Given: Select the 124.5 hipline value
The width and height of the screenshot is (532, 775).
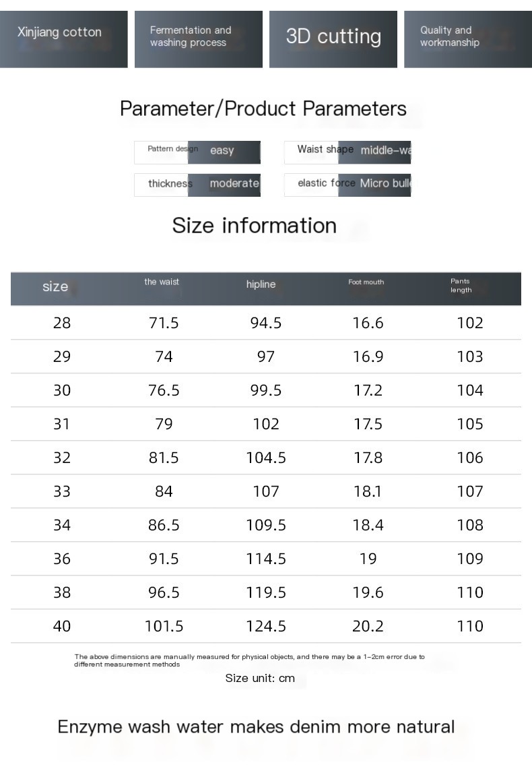Looking at the screenshot, I should [266, 626].
